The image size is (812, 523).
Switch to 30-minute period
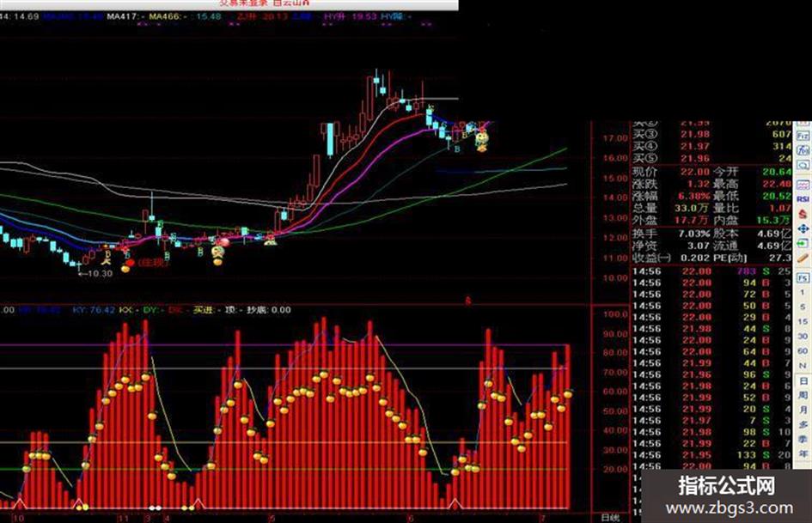click(803, 336)
